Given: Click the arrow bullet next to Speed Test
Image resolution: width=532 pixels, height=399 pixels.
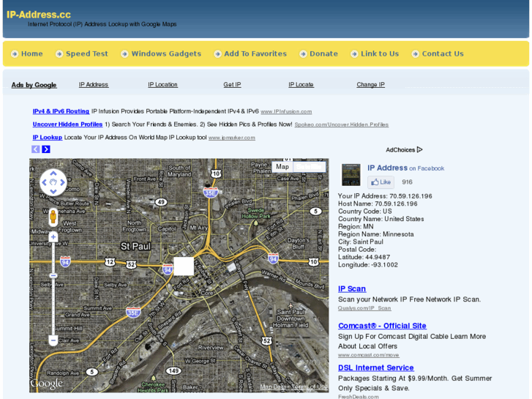Looking at the screenshot, I should 59,53.
